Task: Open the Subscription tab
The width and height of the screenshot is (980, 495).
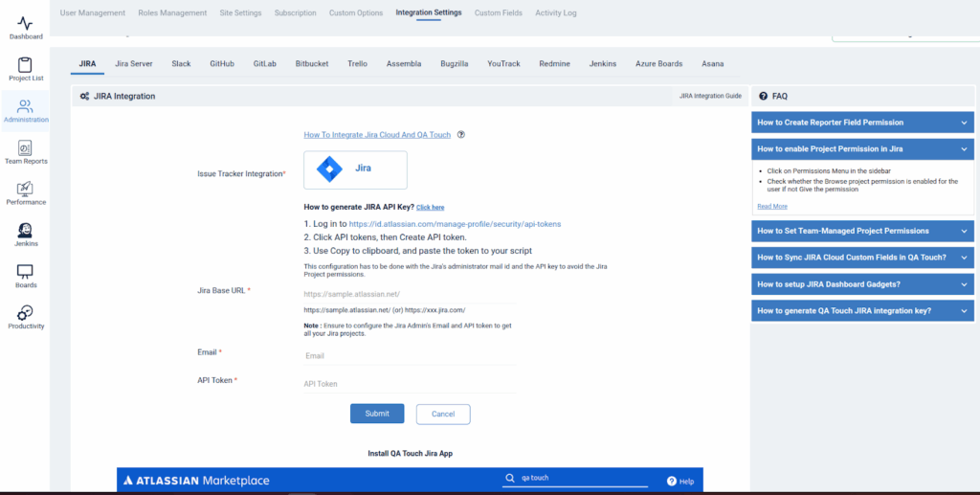Action: pos(295,12)
